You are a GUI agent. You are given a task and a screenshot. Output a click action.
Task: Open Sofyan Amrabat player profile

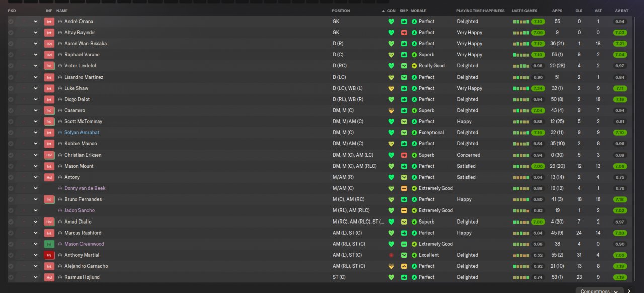(82, 133)
